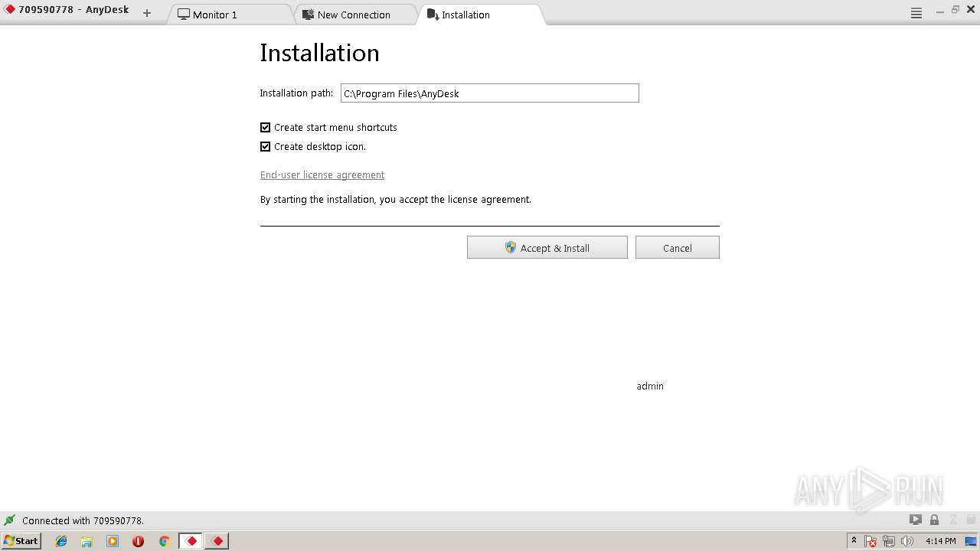Image resolution: width=980 pixels, height=551 pixels.
Task: Open Windows Media Player from taskbar
Action: click(x=113, y=541)
